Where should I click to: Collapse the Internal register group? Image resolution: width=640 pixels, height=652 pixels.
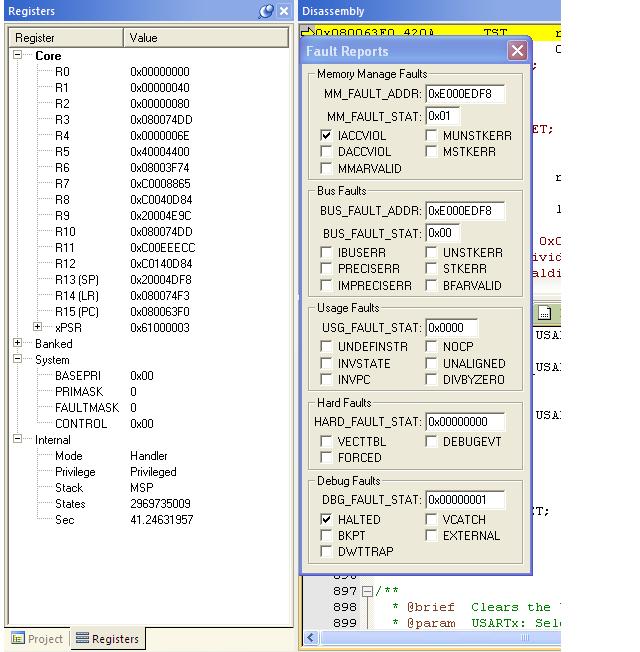pyautogui.click(x=17, y=439)
